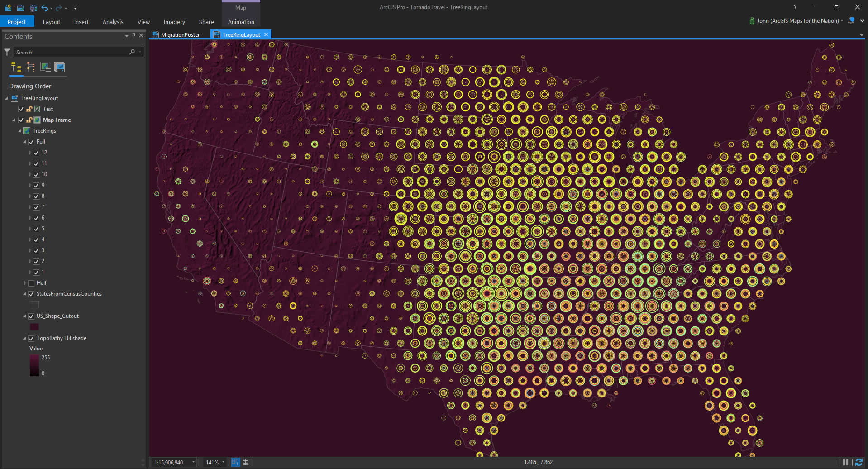Switch to the Animation ribbon tab
This screenshot has height=469, width=868.
point(241,22)
